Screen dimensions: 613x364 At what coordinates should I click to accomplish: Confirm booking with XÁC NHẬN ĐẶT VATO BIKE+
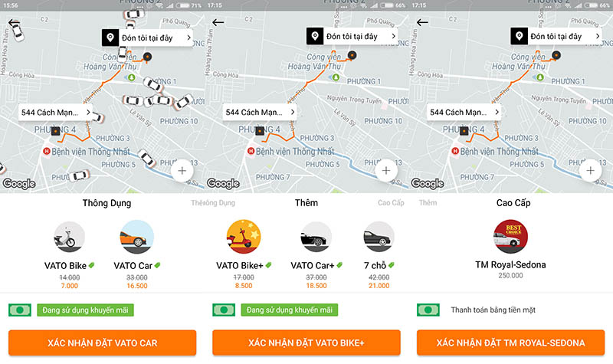click(x=306, y=343)
